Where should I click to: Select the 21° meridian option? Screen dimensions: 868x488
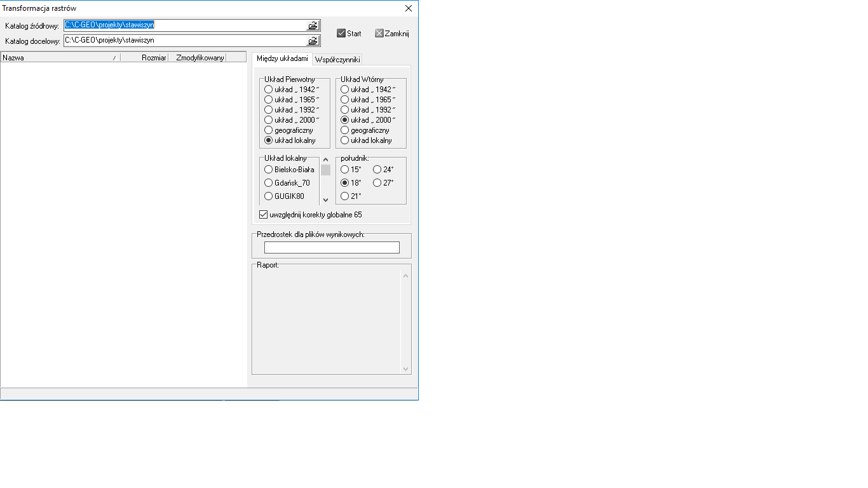point(351,196)
